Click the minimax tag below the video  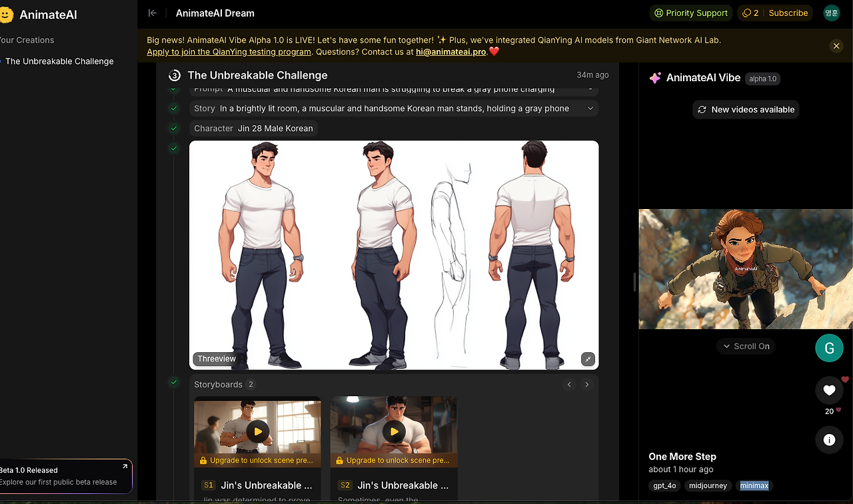pos(754,485)
